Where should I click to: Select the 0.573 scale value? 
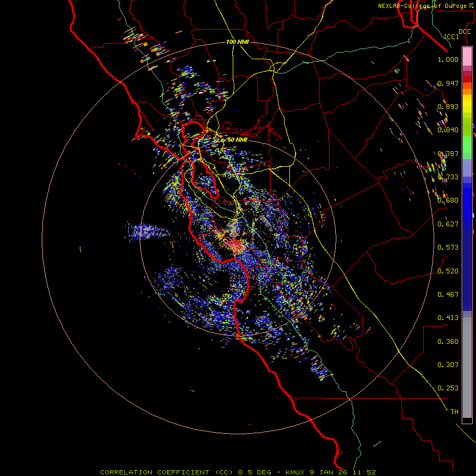click(448, 248)
